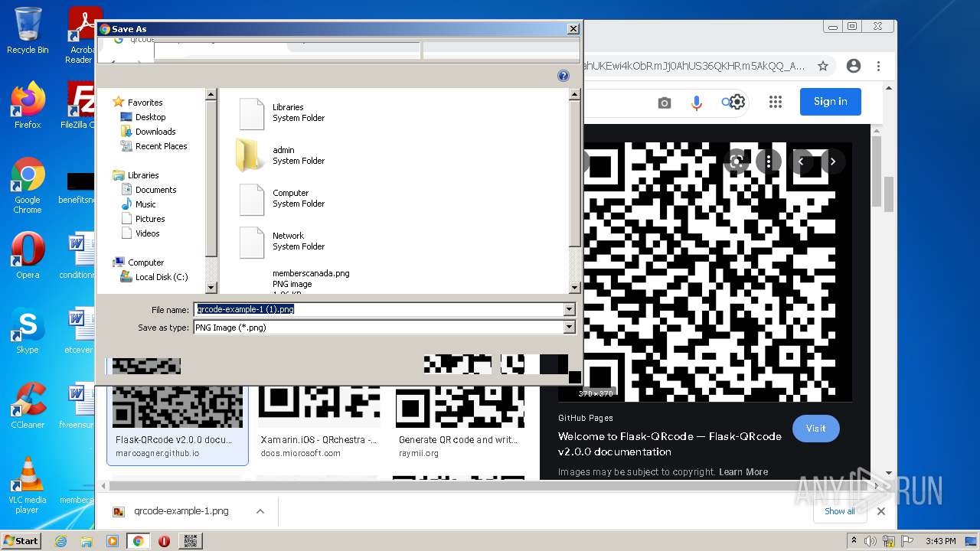Select the admin folder icon
The height and width of the screenshot is (551, 980).
click(x=250, y=155)
